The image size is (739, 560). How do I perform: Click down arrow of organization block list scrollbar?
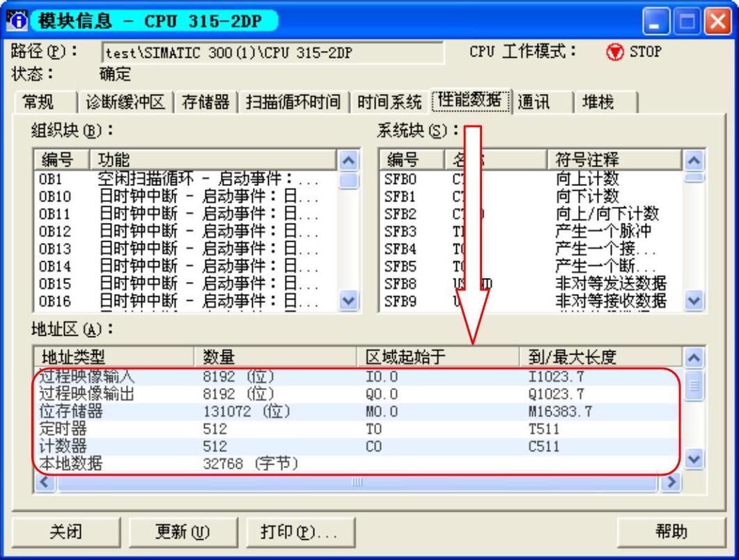pyautogui.click(x=348, y=300)
